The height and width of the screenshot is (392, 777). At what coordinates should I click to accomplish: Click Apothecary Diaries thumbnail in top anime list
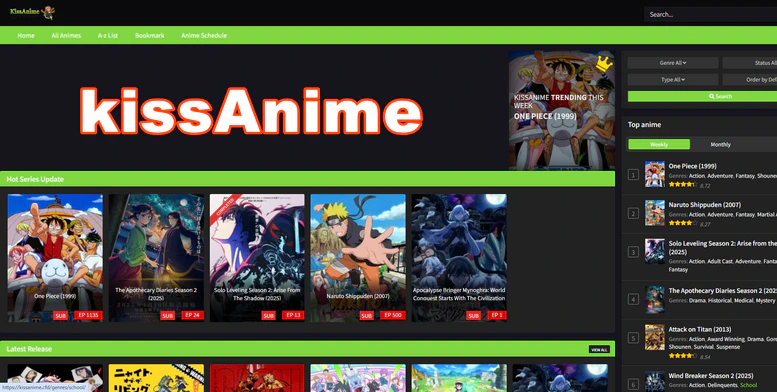coord(655,299)
